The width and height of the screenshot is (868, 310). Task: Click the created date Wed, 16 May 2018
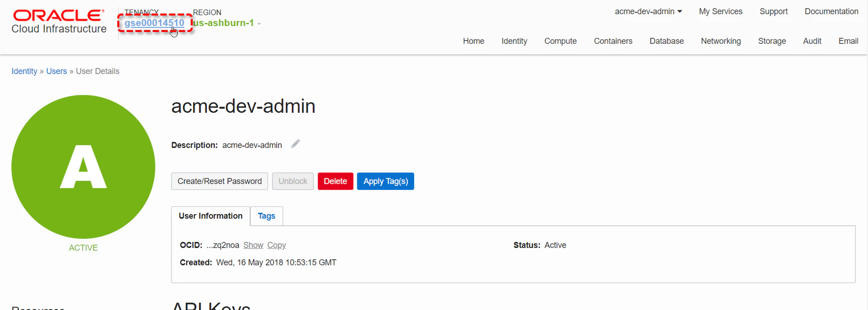pos(276,263)
